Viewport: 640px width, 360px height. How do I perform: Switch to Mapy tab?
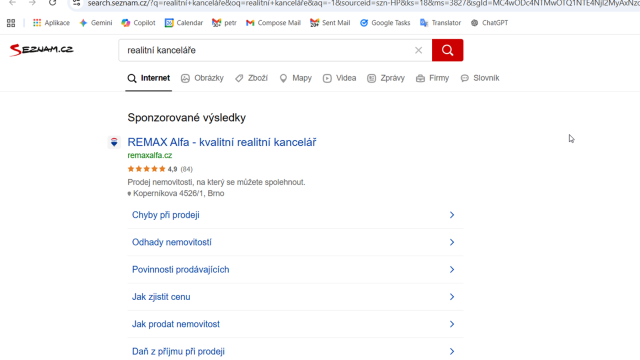(x=296, y=78)
